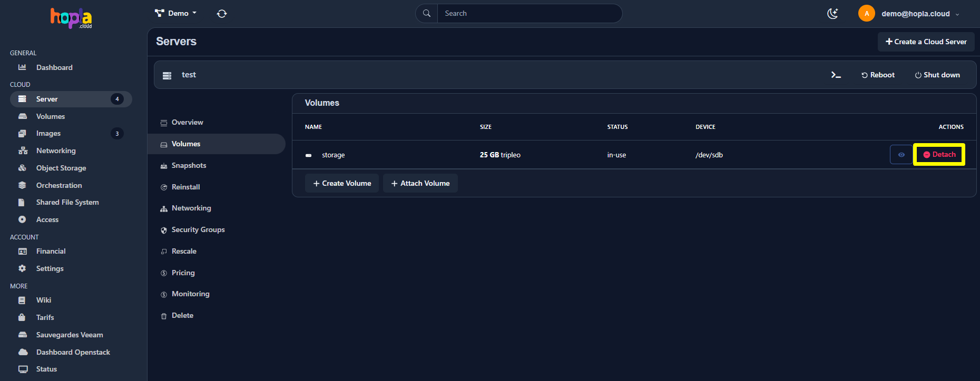The image size is (980, 381).
Task: Click Attach Volume button
Action: pos(420,183)
